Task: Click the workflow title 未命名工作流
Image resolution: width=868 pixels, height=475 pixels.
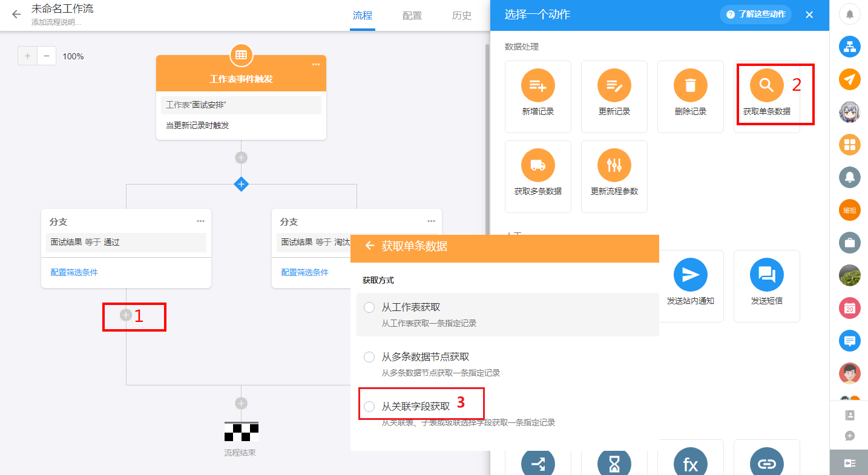Action: pyautogui.click(x=62, y=9)
